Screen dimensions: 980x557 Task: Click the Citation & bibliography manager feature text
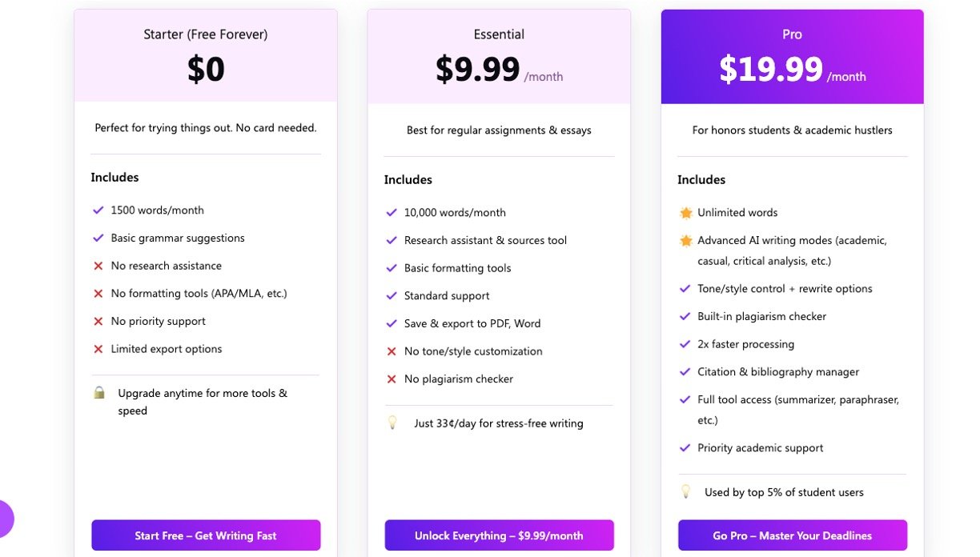[x=777, y=372]
